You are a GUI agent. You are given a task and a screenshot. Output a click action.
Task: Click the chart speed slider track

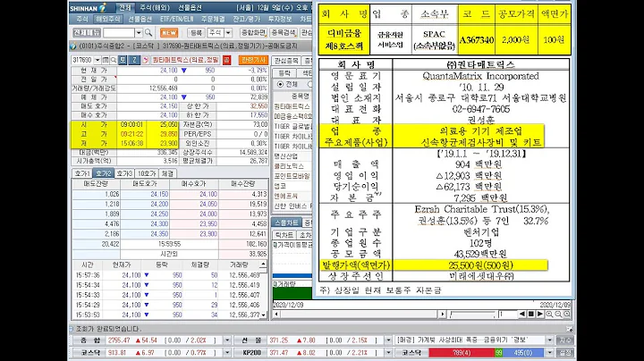[x=472, y=315]
